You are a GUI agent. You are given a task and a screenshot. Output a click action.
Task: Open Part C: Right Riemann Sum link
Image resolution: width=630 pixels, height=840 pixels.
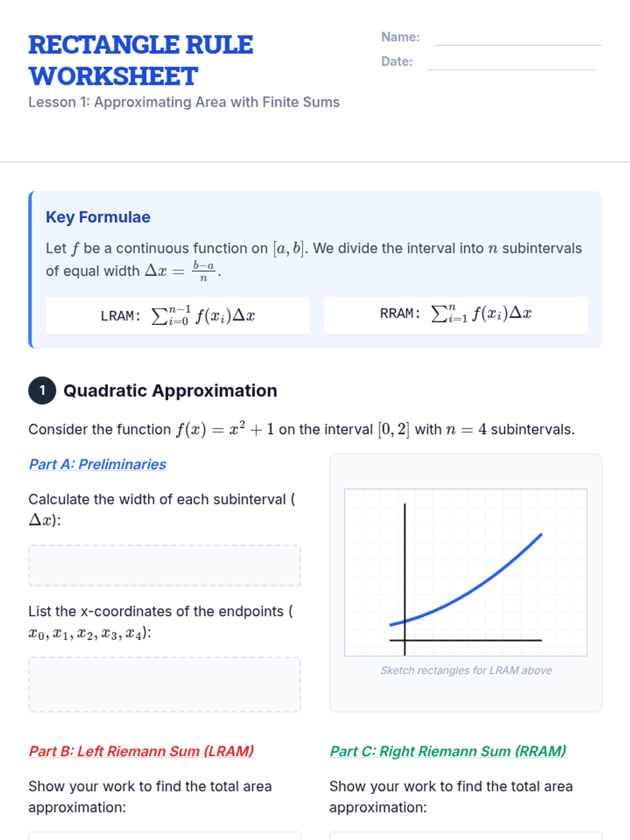coord(448,751)
